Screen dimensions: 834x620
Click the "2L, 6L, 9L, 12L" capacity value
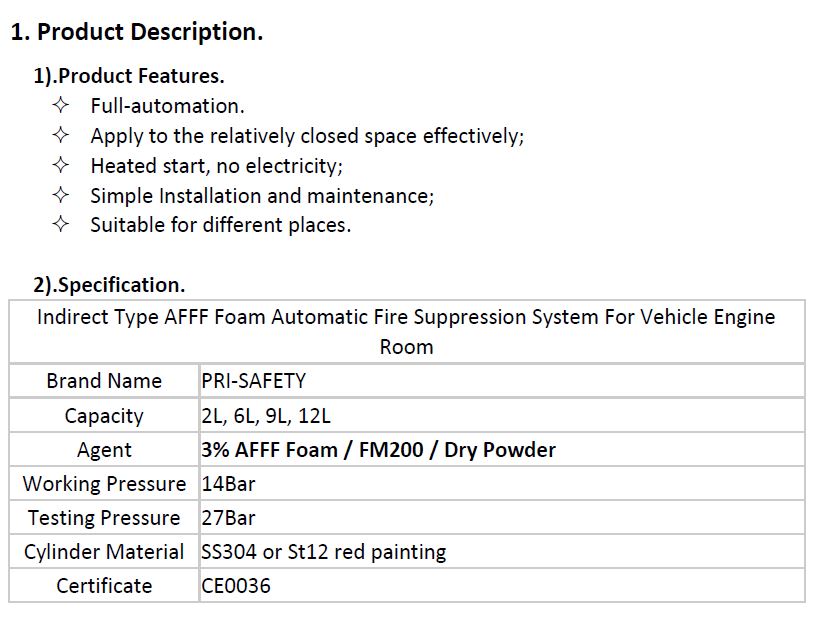266,416
